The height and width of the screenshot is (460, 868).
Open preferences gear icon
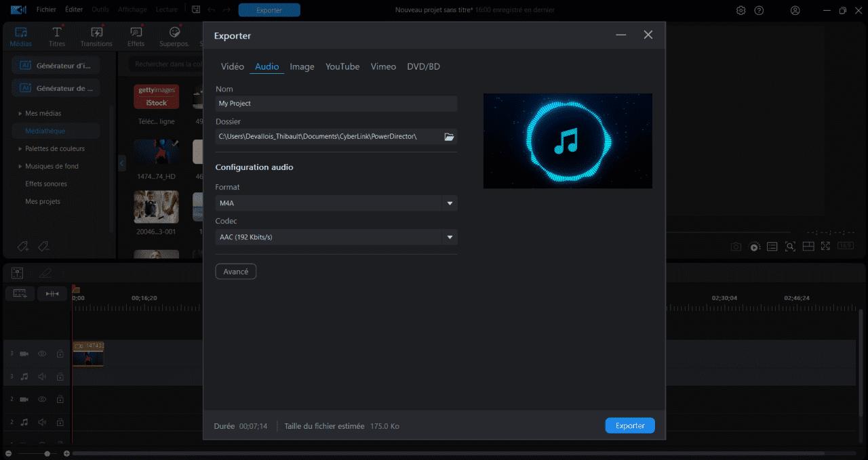(x=741, y=10)
